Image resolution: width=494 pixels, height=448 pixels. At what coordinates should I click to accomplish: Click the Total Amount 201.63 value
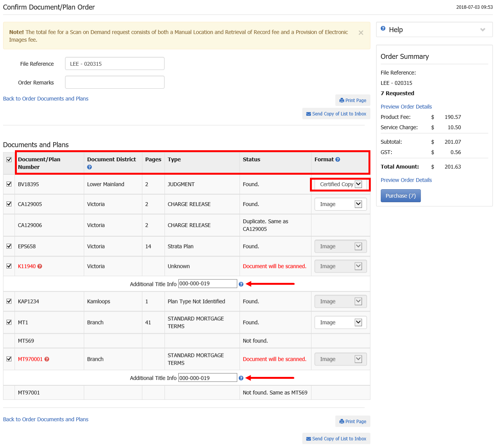(x=453, y=167)
